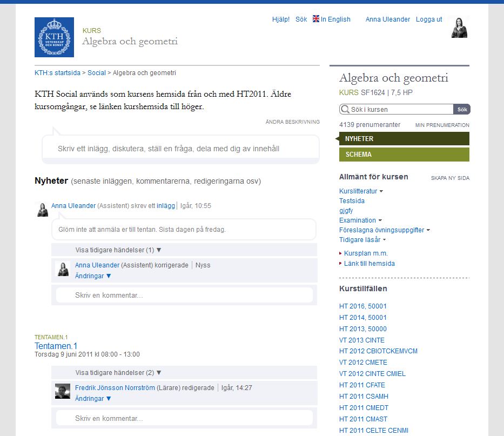Open course offering HT 2011 CMEDT
Image resolution: width=504 pixels, height=436 pixels.
364,408
